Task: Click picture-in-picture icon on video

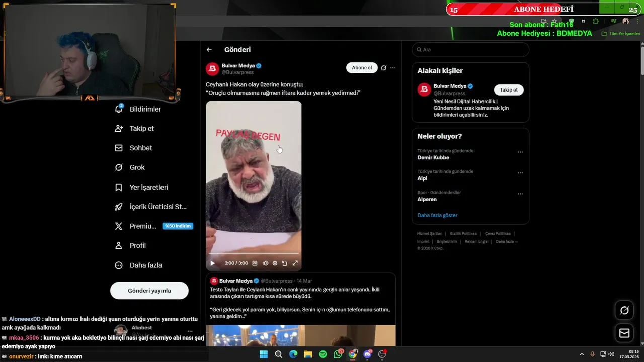Action: pos(285,263)
